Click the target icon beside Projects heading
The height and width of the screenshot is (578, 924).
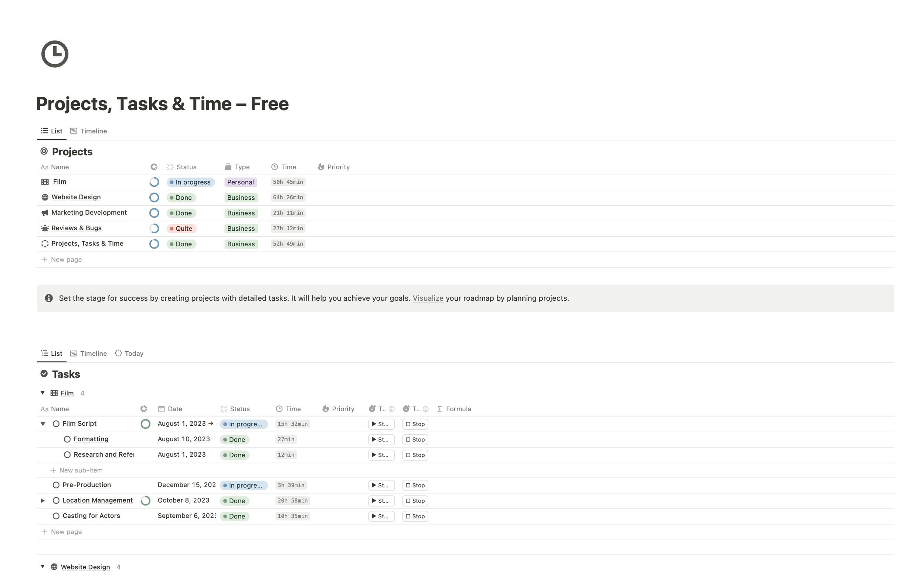[x=44, y=151]
